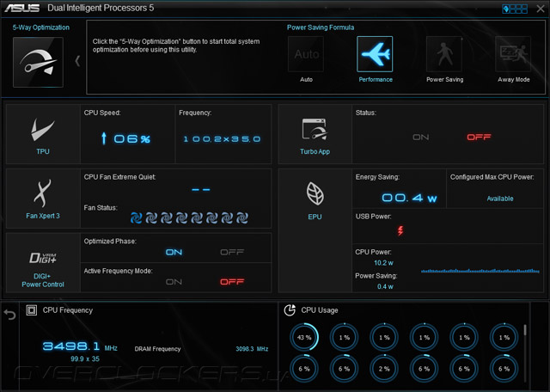Click the 99.9 x 35 multiplier text
The height and width of the screenshot is (392, 550).
tap(85, 359)
